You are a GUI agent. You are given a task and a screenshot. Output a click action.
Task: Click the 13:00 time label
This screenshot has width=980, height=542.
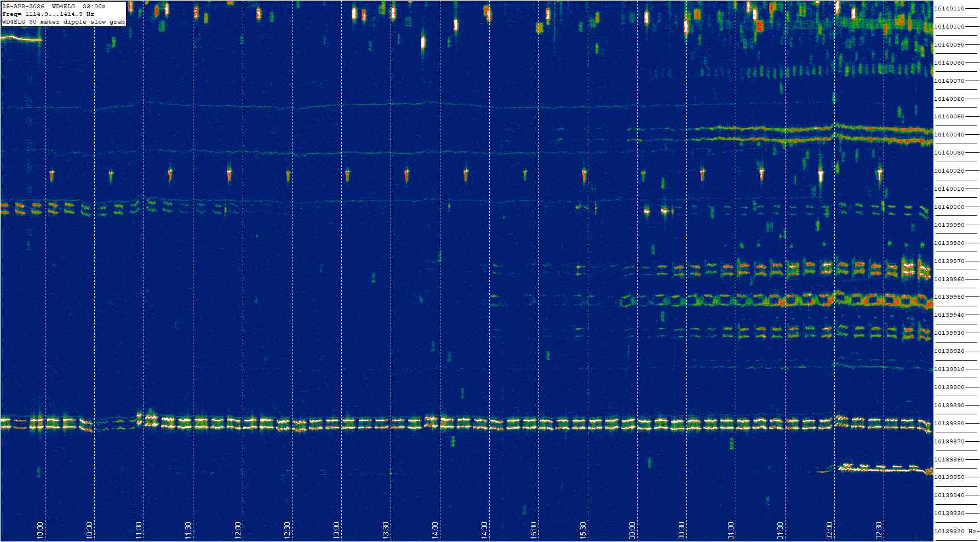click(x=336, y=530)
